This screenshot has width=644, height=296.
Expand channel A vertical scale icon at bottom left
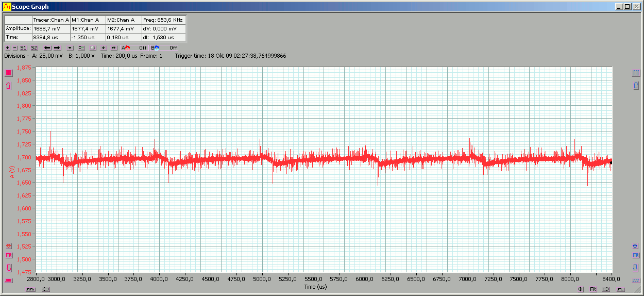[x=8, y=280]
